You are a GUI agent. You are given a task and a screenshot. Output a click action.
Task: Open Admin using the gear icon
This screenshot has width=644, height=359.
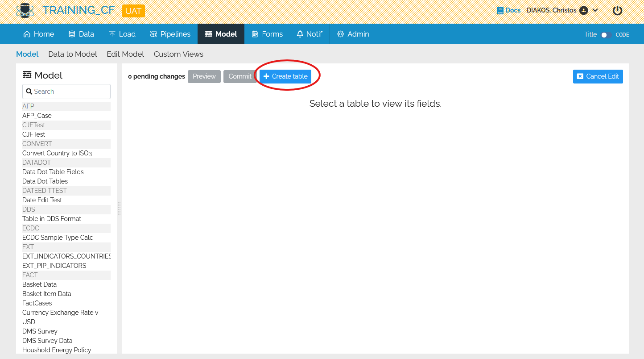(x=340, y=33)
